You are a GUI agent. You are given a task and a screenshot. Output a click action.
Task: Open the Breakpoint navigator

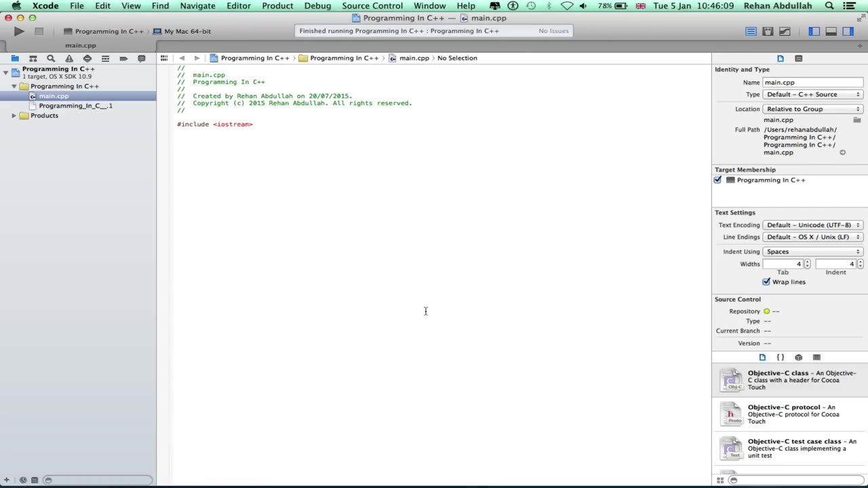[123, 58]
